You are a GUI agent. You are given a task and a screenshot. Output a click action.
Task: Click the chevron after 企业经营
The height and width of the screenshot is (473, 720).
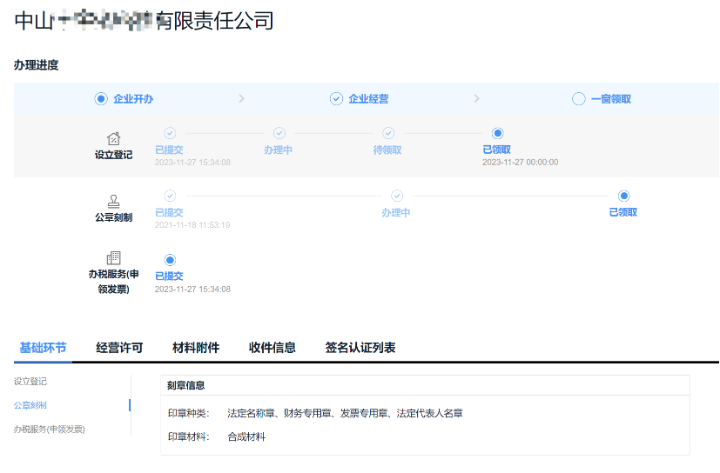pyautogui.click(x=477, y=99)
